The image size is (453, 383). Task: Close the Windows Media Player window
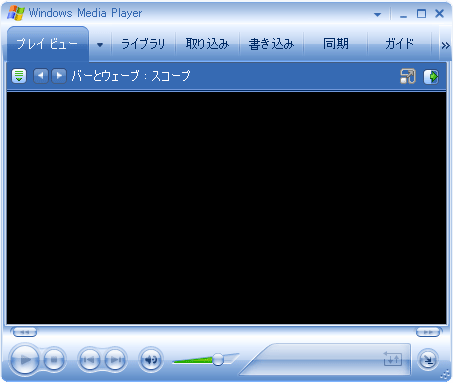440,14
